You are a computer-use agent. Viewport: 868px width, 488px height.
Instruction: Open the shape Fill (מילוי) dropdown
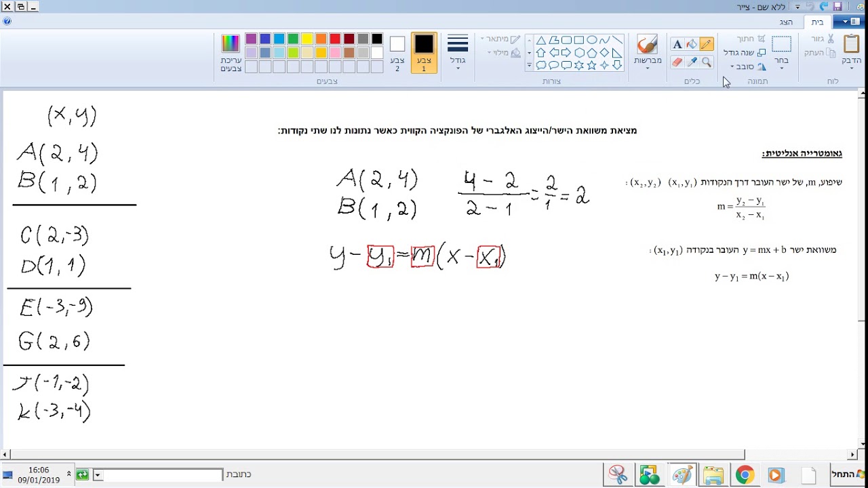tap(504, 53)
